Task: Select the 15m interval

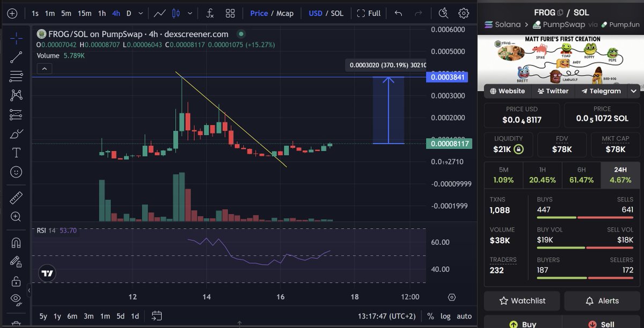Action: [x=84, y=13]
